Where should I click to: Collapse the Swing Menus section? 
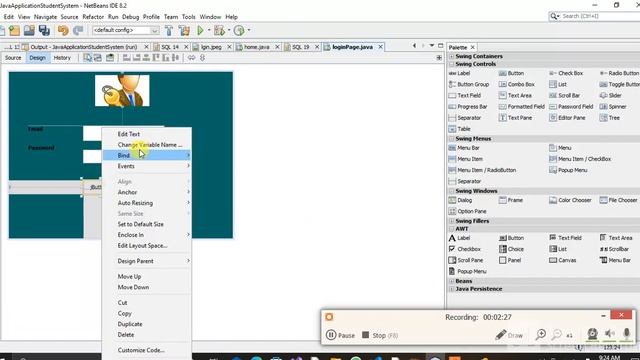[x=452, y=139]
